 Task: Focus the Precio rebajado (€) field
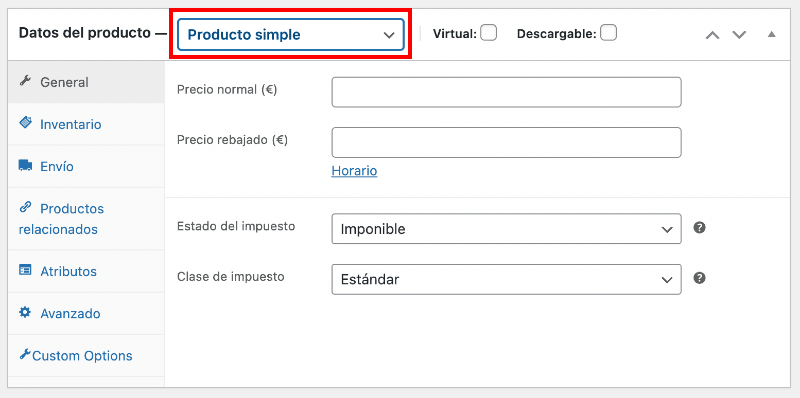pyautogui.click(x=506, y=142)
